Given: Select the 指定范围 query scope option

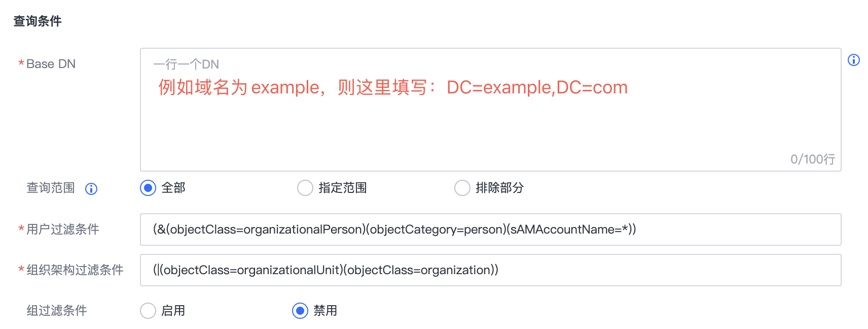Looking at the screenshot, I should point(305,188).
